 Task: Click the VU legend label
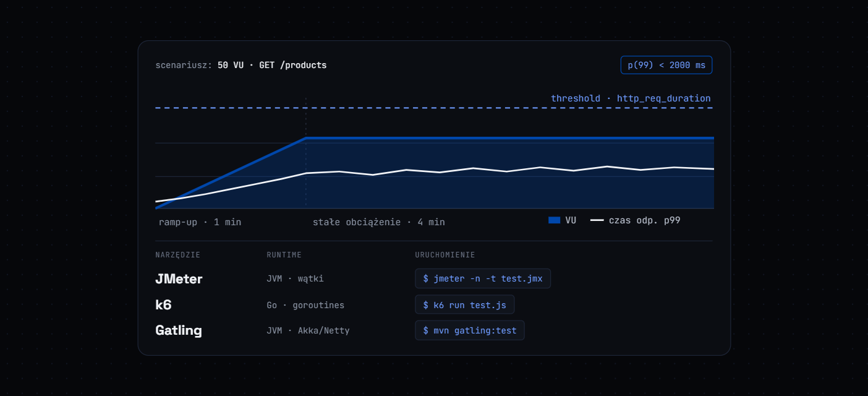pyautogui.click(x=571, y=220)
